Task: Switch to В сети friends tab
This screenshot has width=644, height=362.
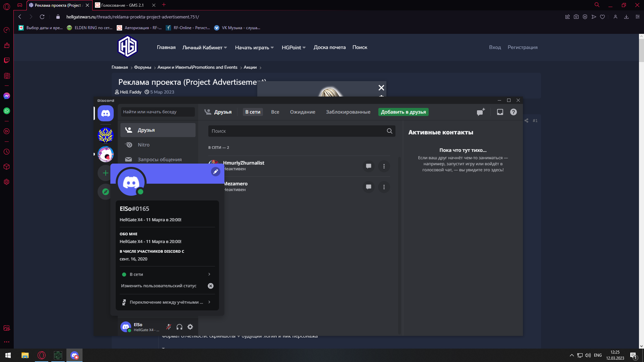Action: [253, 112]
